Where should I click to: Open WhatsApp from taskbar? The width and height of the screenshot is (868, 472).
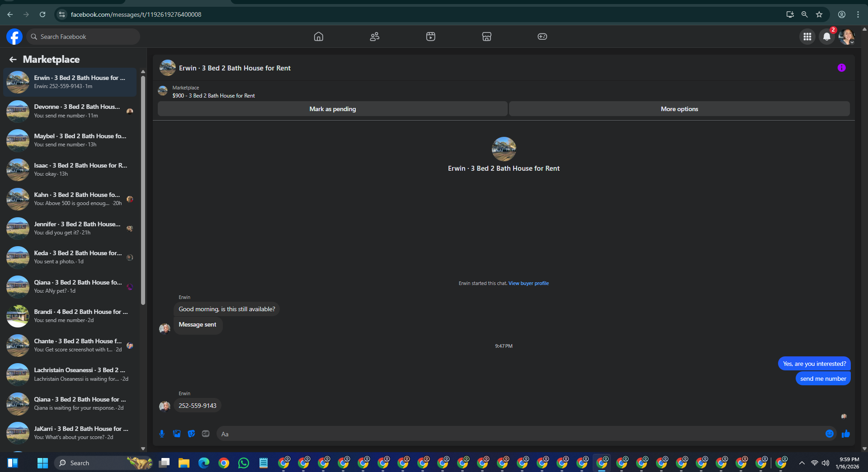click(x=244, y=463)
